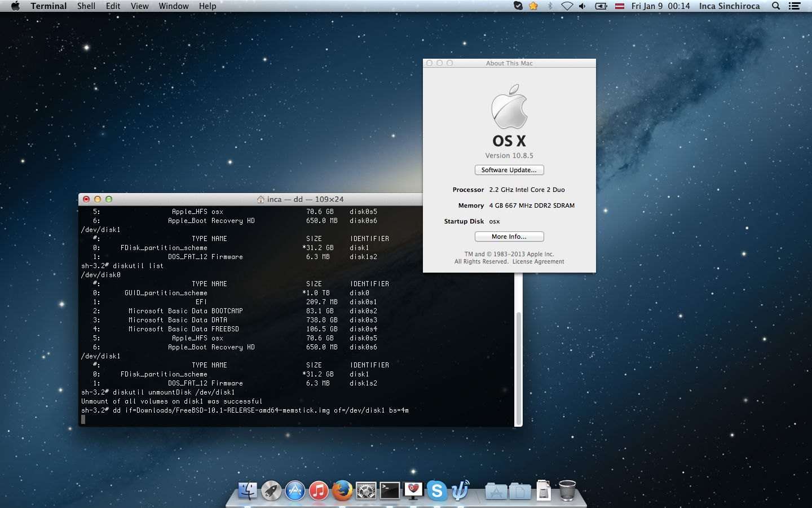Click the Apple logo in About This Mac
The height and width of the screenshot is (508, 812).
[x=509, y=107]
